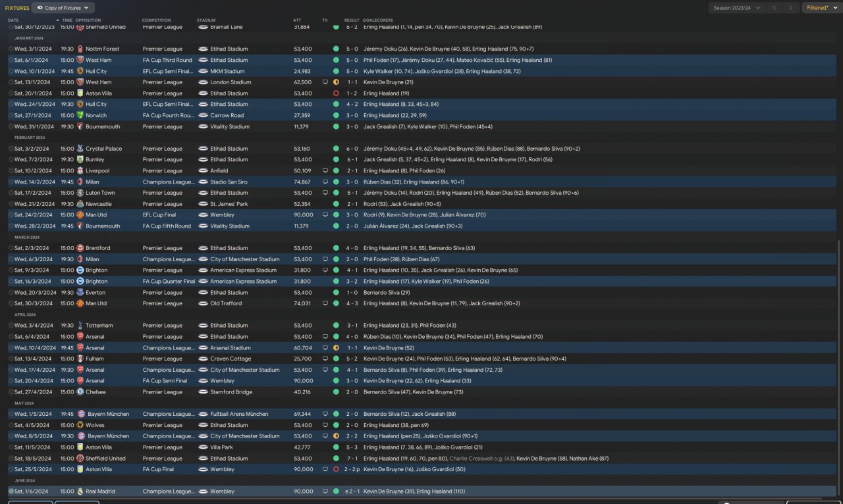Viewport: 843px width, 504px height.
Task: Open the Real Madrid opposition link
Action: click(x=101, y=491)
